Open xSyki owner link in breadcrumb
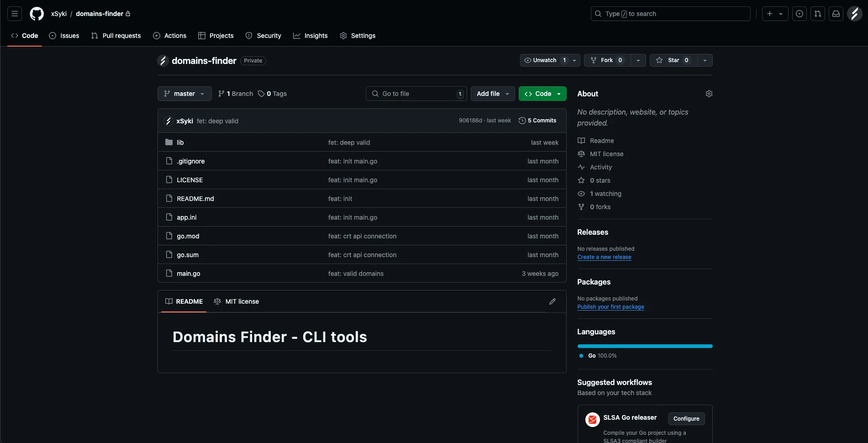Screen dimensions: 868x443 click(x=59, y=14)
